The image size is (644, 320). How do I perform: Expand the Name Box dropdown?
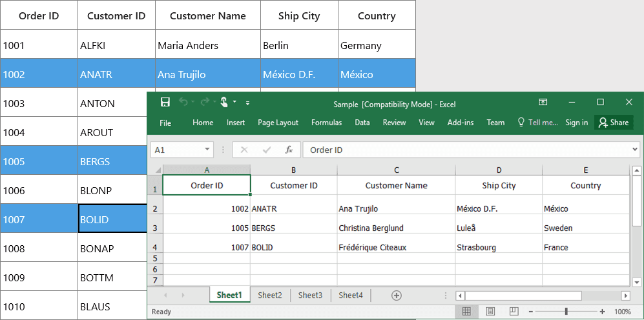coord(207,150)
